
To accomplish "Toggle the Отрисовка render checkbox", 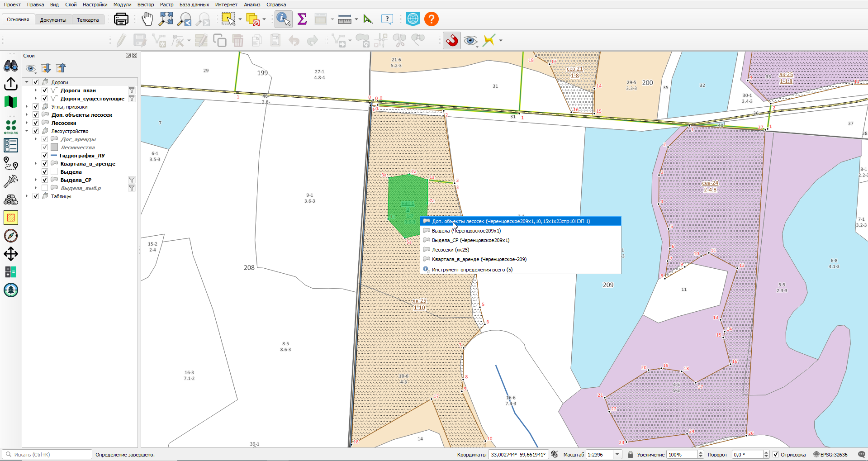I will click(776, 455).
